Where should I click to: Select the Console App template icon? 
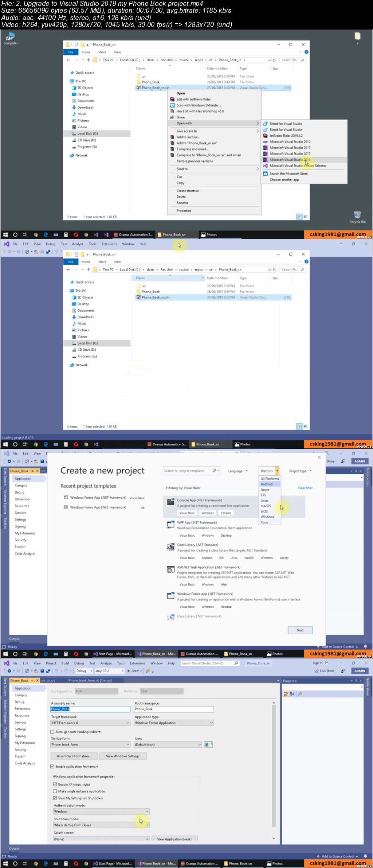(170, 502)
